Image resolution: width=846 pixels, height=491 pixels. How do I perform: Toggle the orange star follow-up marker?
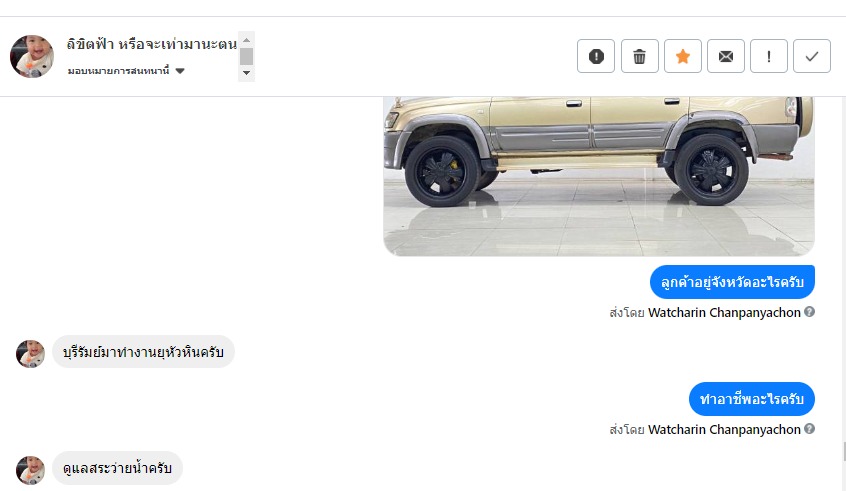(x=683, y=56)
